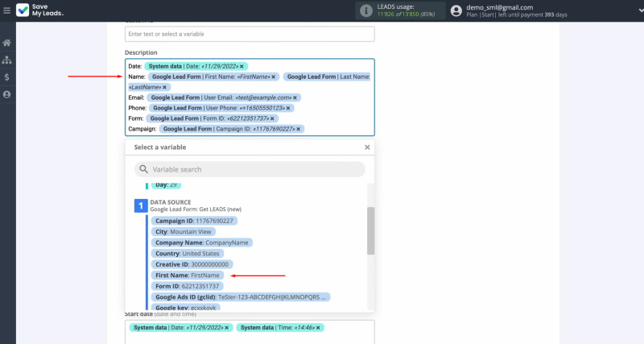
Task: Click the variable list scrollbar
Action: click(x=370, y=230)
